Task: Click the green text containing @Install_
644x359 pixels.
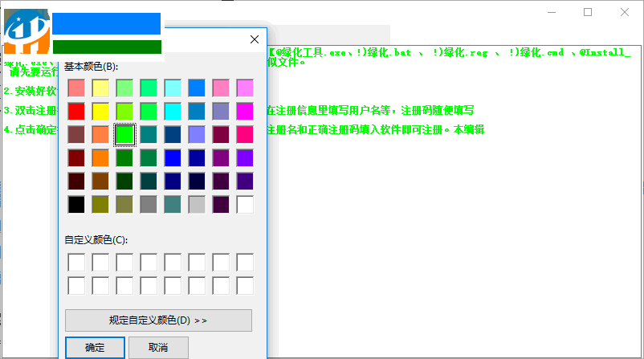Action: [x=450, y=52]
